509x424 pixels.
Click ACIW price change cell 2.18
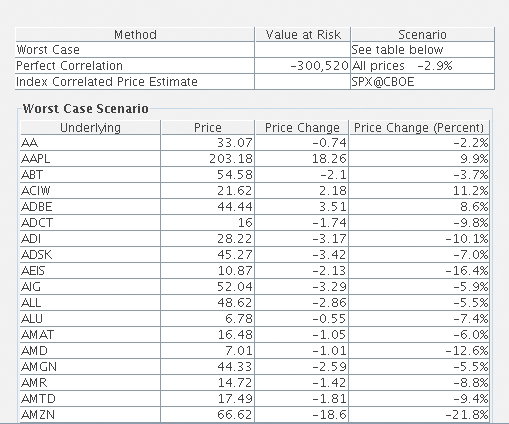302,191
